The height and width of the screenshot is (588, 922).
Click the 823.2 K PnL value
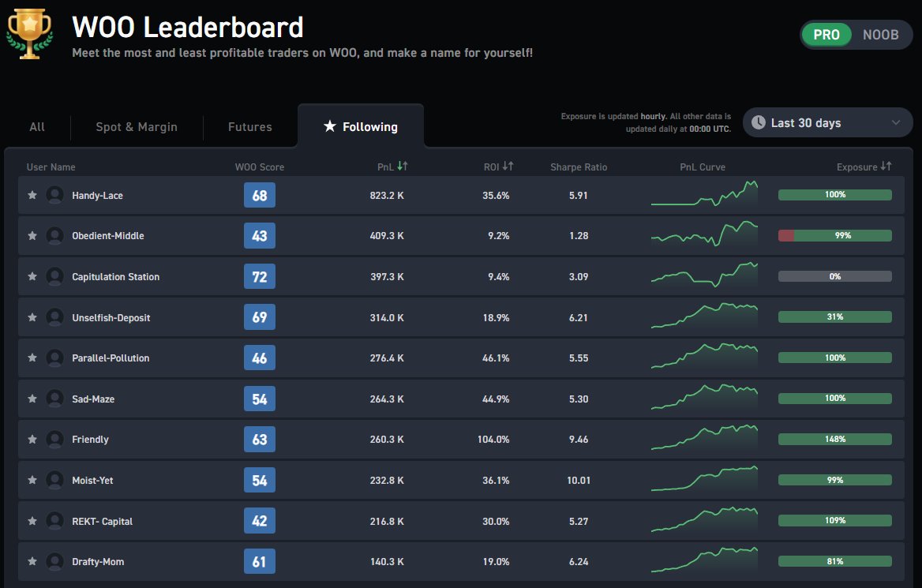coord(387,195)
